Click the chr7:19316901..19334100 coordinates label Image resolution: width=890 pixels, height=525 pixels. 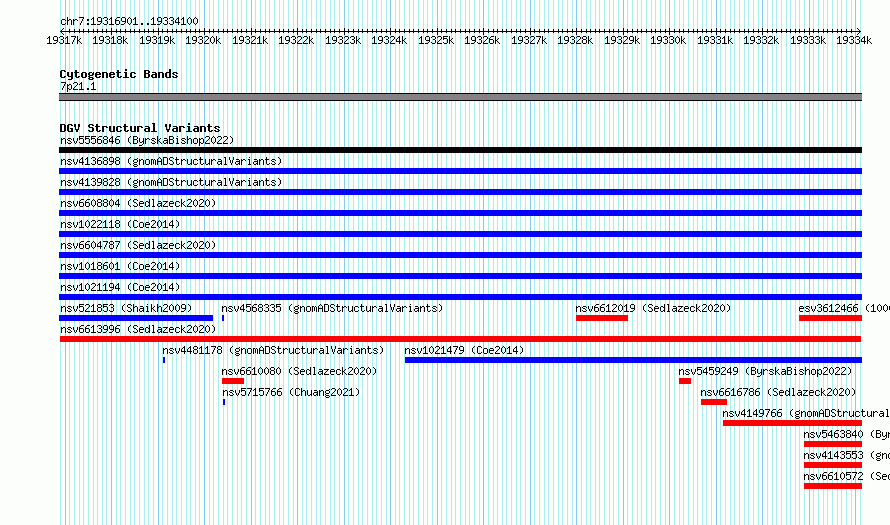pyautogui.click(x=129, y=21)
